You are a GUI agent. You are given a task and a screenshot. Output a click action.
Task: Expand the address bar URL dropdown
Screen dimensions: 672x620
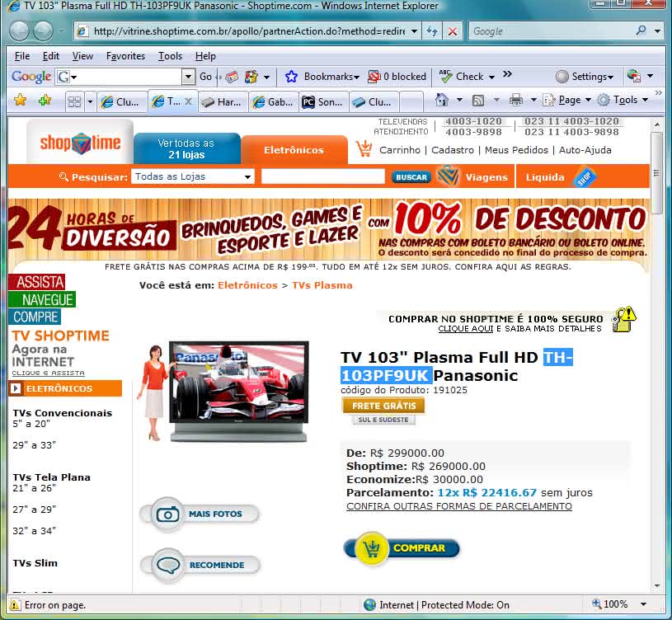pos(414,31)
